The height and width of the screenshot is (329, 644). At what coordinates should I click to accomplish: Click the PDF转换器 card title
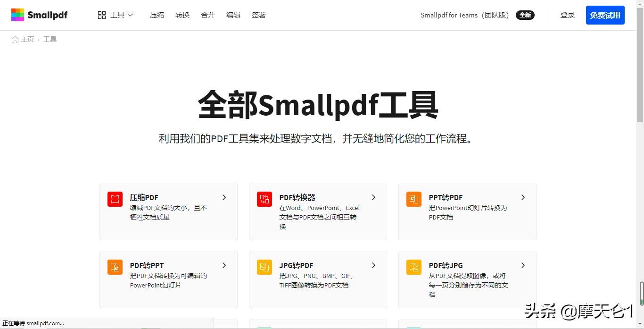[297, 197]
